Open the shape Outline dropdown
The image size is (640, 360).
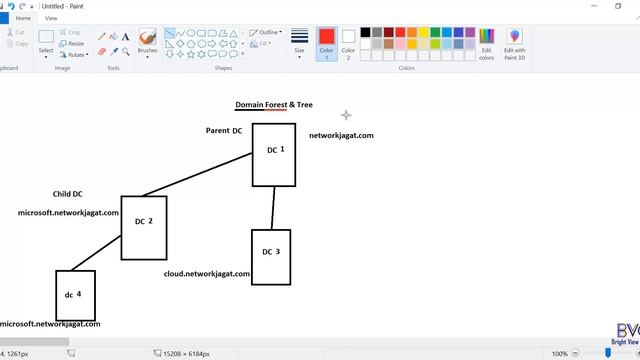(x=265, y=32)
